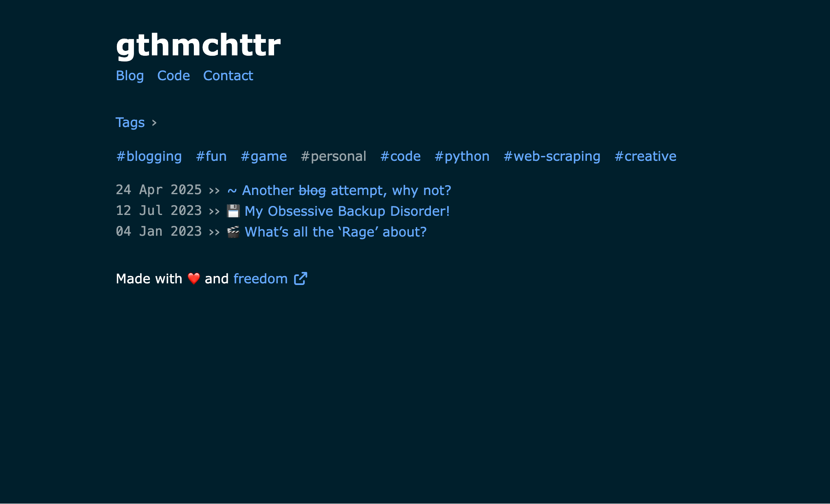The width and height of the screenshot is (830, 504).
Task: Click the clapperboard icon beside Rage post
Action: coord(233,232)
